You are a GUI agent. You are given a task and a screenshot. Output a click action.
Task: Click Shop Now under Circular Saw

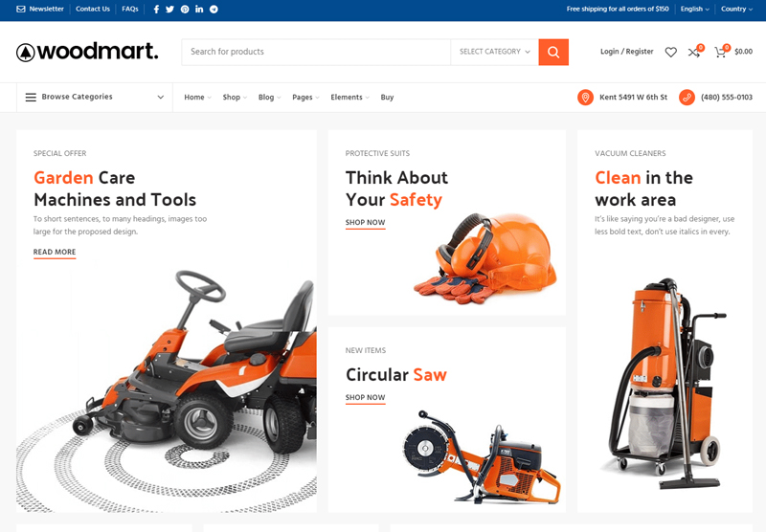point(365,398)
